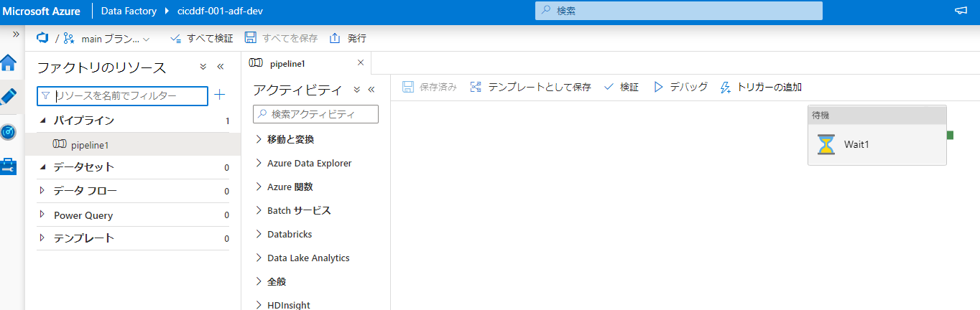Click the Wait1 hourglass icon
The width and height of the screenshot is (980, 310).
pos(826,144)
